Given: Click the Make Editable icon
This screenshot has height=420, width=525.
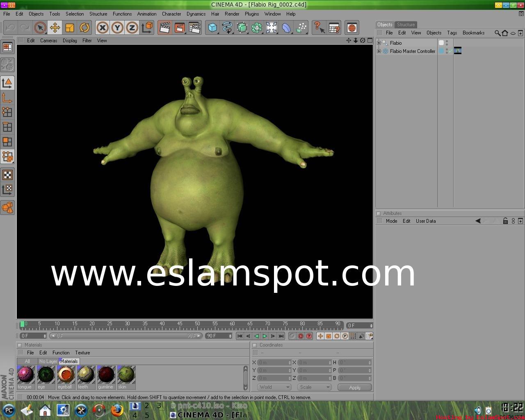Looking at the screenshot, I should (7, 65).
